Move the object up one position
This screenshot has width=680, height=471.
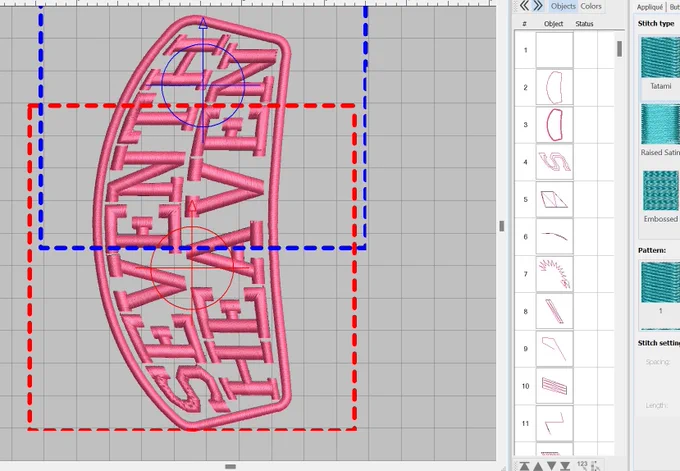point(538,466)
